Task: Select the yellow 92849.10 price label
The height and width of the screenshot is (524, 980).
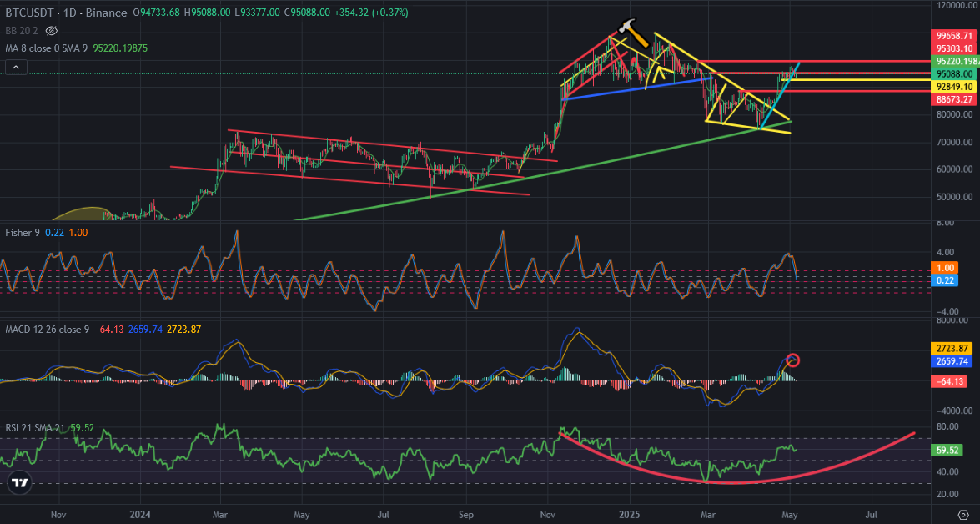Action: pyautogui.click(x=954, y=87)
